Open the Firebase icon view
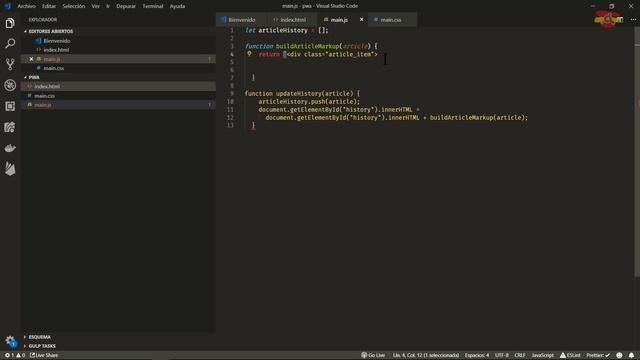640x360 pixels. [10, 169]
